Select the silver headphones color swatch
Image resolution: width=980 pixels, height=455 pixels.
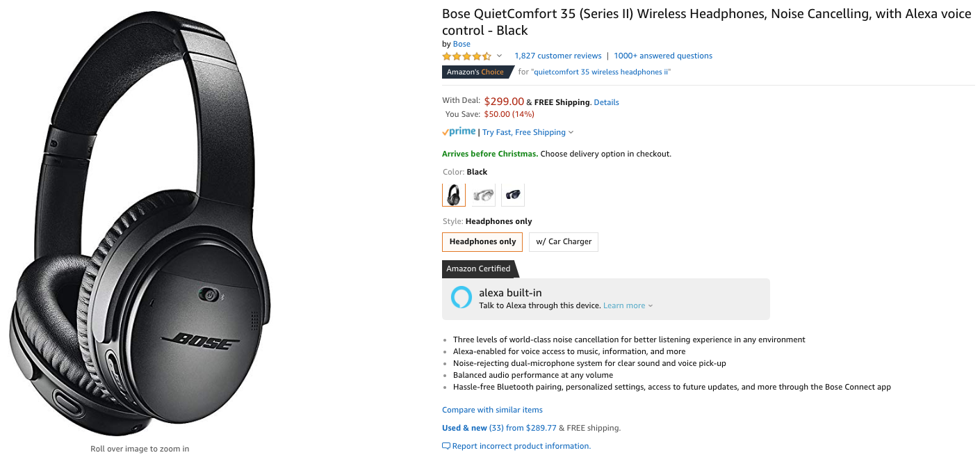click(483, 195)
